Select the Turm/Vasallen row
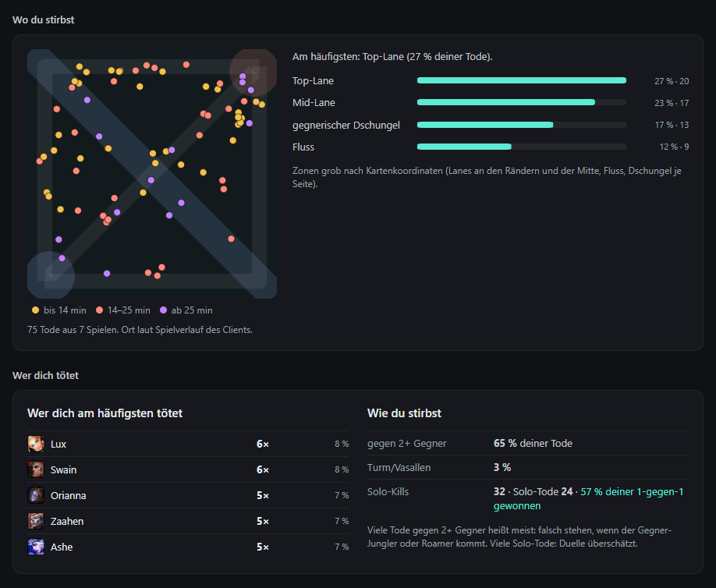The image size is (716, 588). 528,467
